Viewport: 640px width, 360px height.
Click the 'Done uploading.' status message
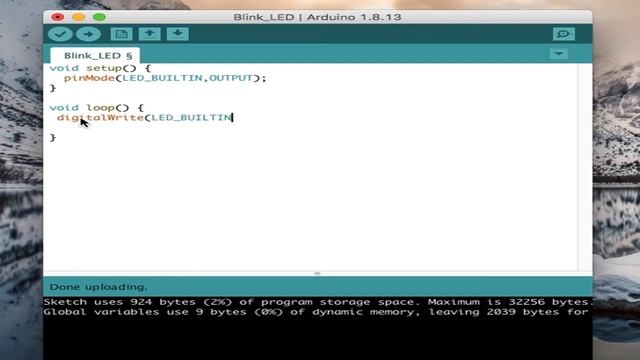click(98, 287)
